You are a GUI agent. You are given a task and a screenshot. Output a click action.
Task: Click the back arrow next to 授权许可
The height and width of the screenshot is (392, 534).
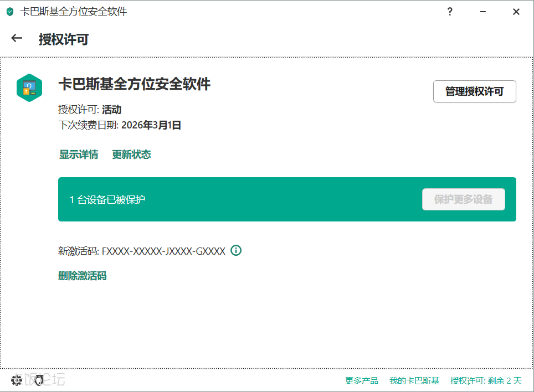point(17,38)
